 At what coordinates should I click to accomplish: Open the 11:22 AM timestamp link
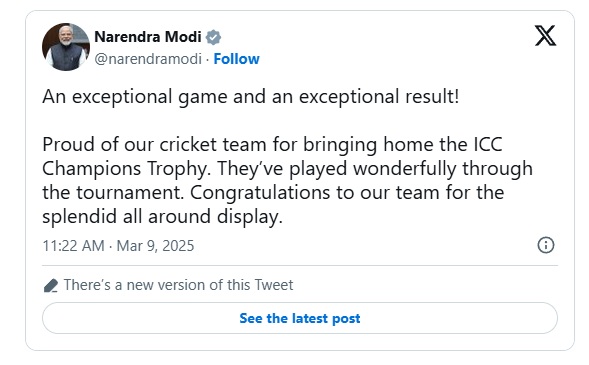point(73,246)
